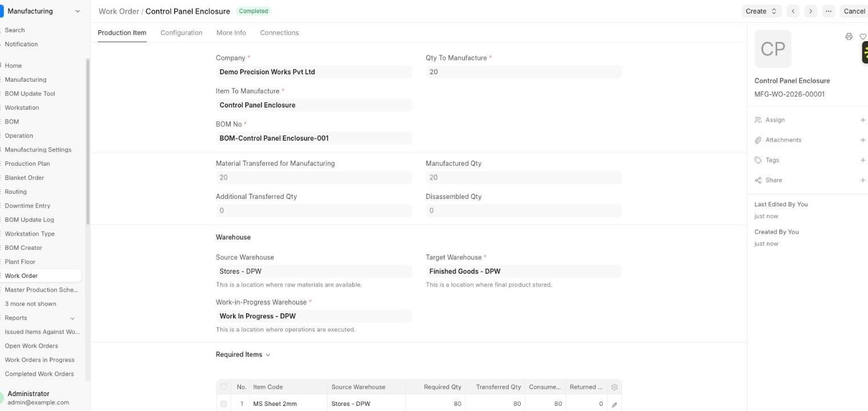This screenshot has height=411, width=868.
Task: Go to the previous work order arrow
Action: 793,11
